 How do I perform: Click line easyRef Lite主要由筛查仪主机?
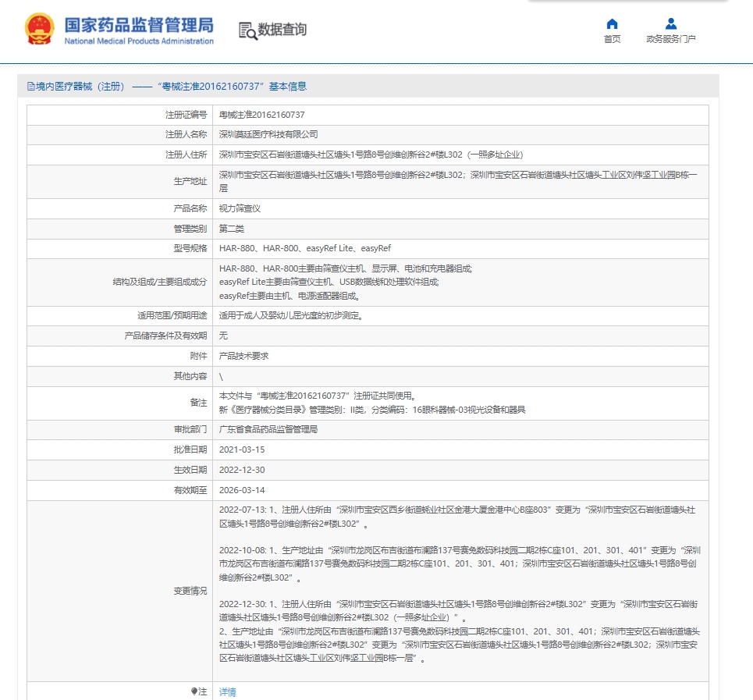tap(329, 282)
